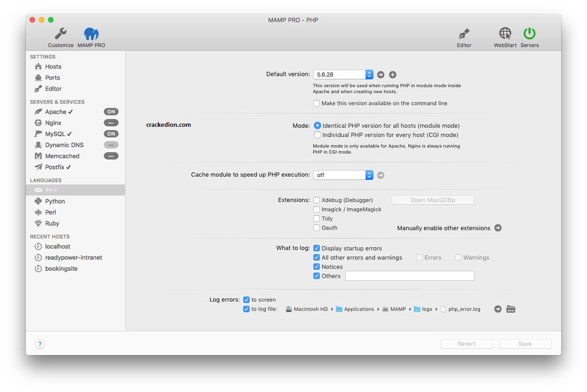Click the folder browse icon for the log file

[510, 309]
